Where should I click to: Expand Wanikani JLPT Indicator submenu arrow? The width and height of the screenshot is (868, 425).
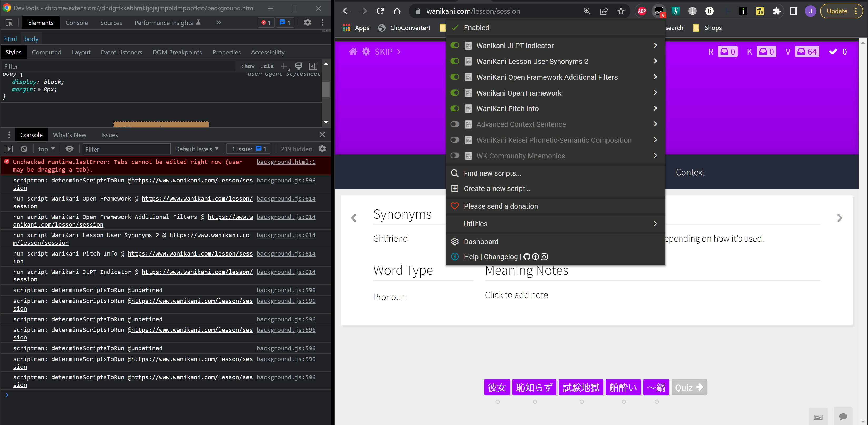[655, 46]
